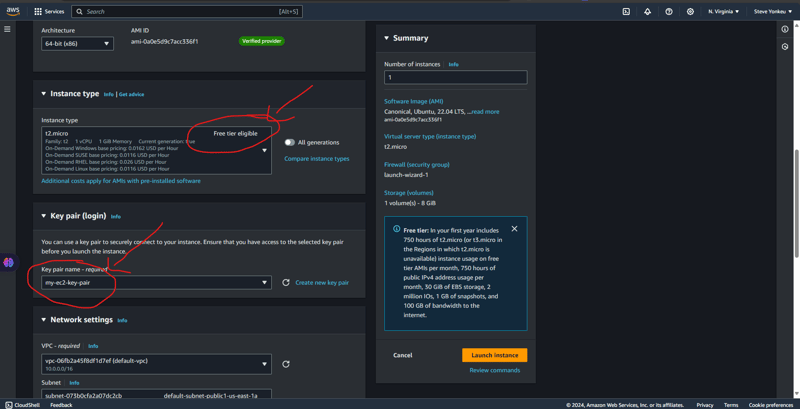The width and height of the screenshot is (800, 409).
Task: Click the Launch instance button
Action: click(494, 355)
